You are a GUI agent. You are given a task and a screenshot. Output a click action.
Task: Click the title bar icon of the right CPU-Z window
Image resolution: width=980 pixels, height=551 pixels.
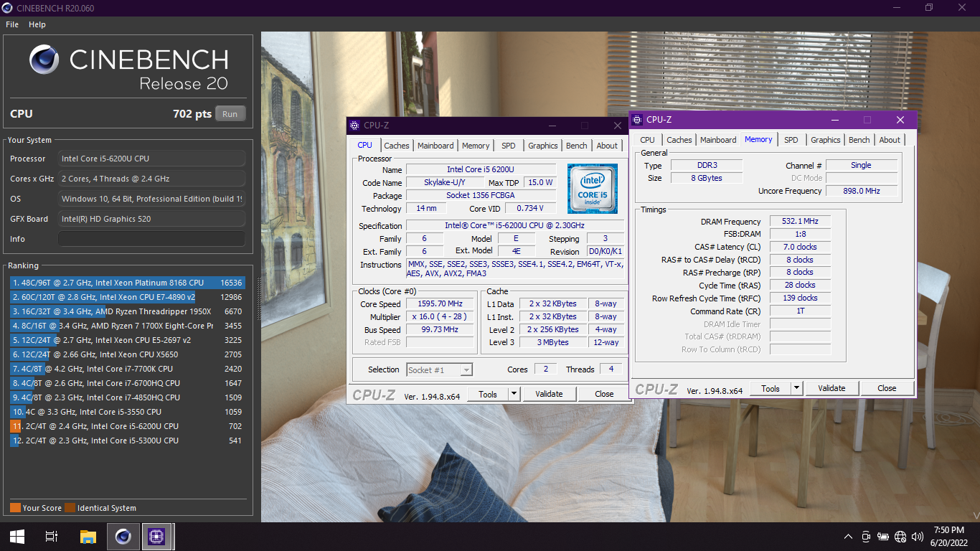pyautogui.click(x=636, y=120)
